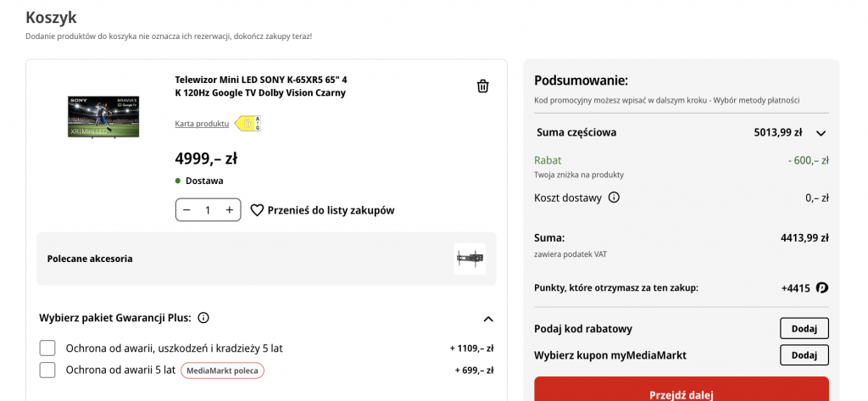This screenshot has height=401, width=868.
Task: Check Ochrona od awarii 5 lat option
Action: [47, 370]
